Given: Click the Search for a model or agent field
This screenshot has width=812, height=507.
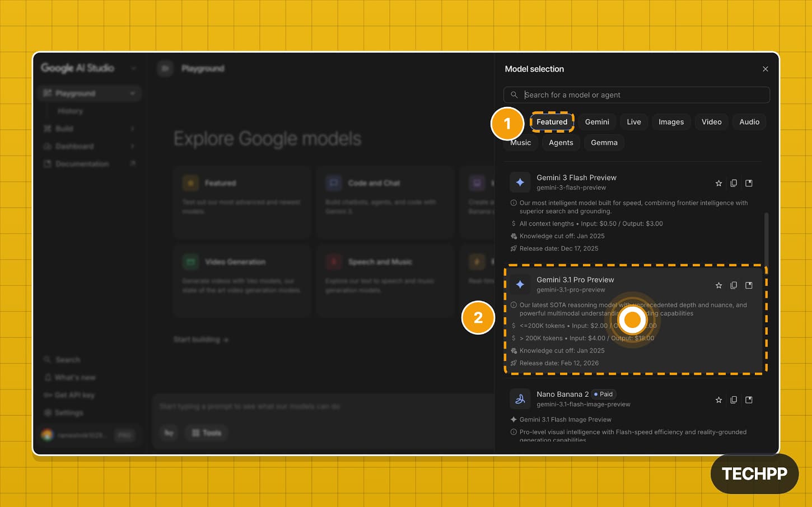Looking at the screenshot, I should pos(636,95).
